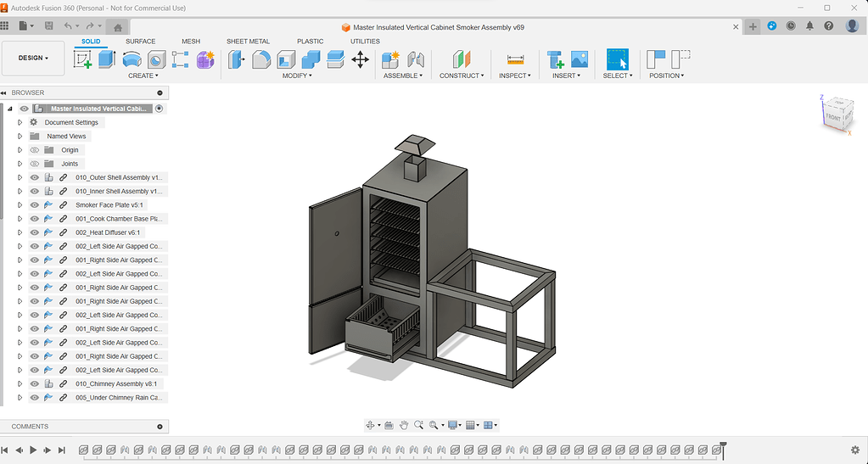The width and height of the screenshot is (868, 464).
Task: Expand the Named Views folder
Action: [20, 137]
